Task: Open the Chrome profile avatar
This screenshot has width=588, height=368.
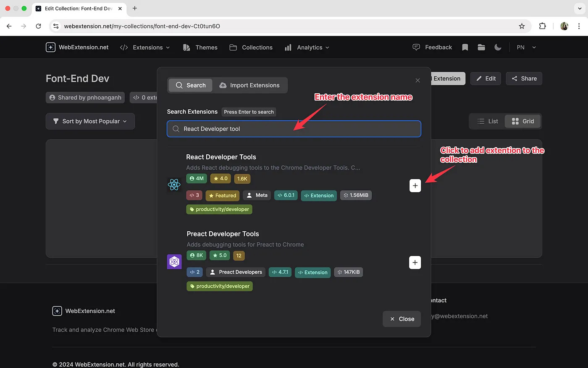Action: 564,26
